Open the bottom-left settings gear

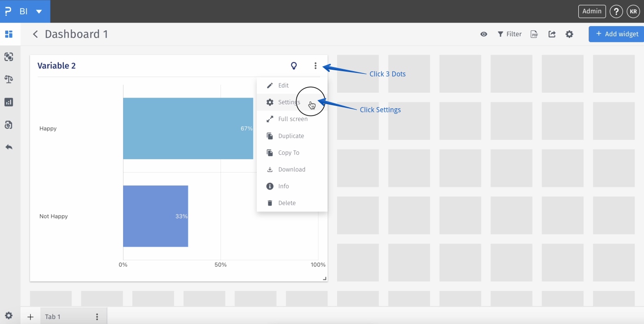(9, 316)
